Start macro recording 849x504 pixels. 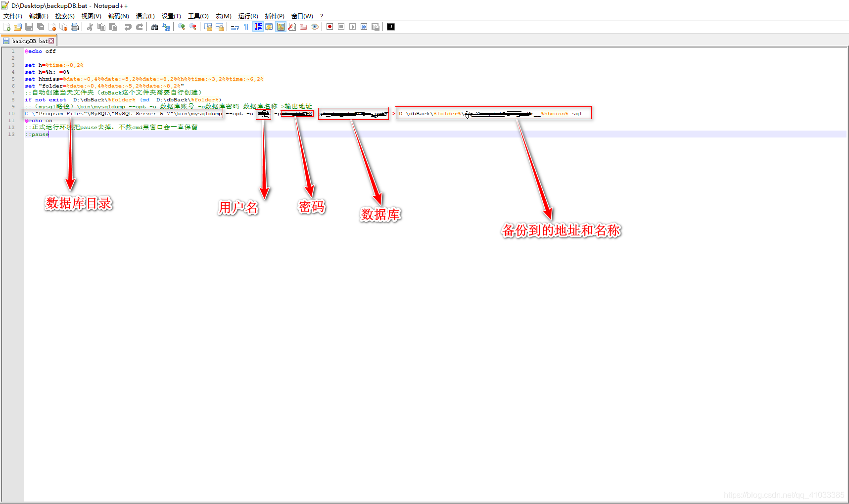point(329,27)
